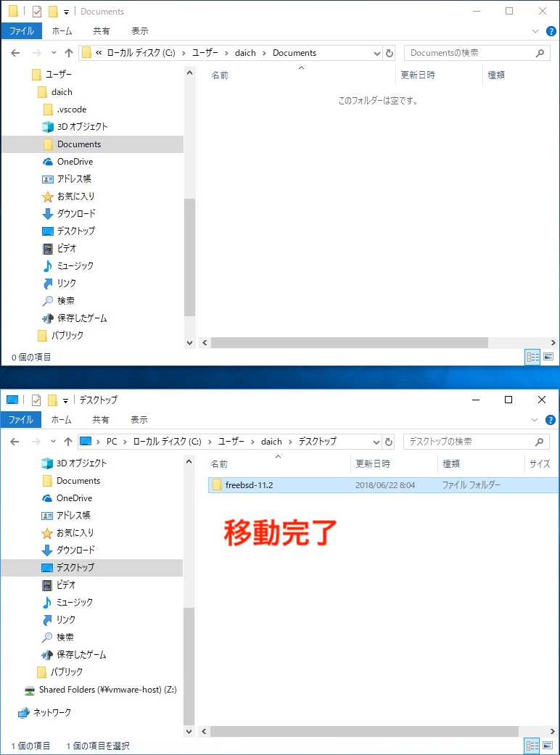
Task: Switch Desktop window to large icons view
Action: click(548, 746)
